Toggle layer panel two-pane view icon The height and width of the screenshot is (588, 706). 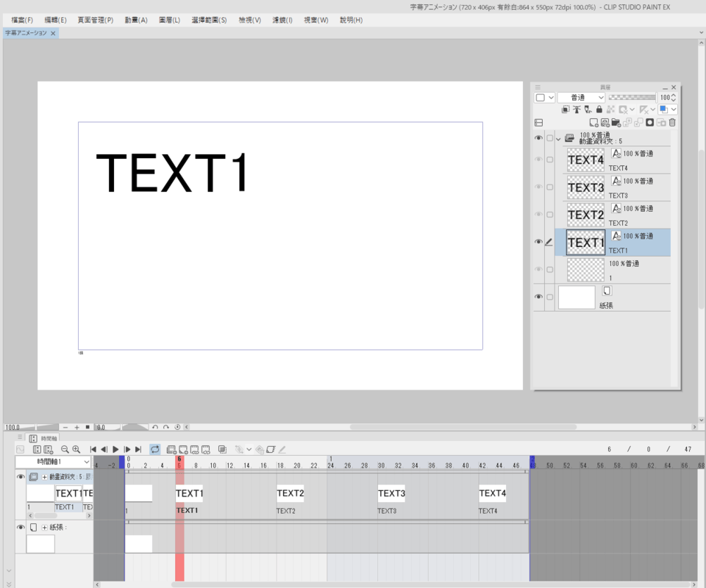[538, 122]
